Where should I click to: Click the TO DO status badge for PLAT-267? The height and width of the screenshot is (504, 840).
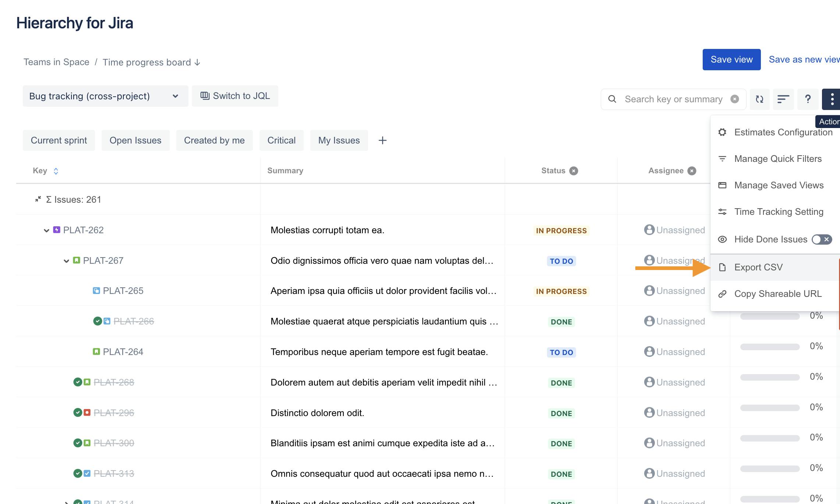coord(561,261)
